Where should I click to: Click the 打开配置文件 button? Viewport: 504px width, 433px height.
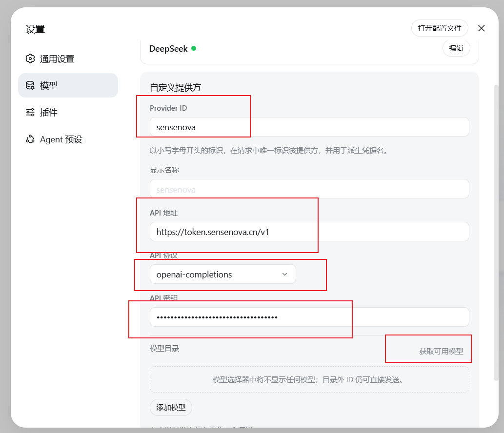tap(440, 28)
